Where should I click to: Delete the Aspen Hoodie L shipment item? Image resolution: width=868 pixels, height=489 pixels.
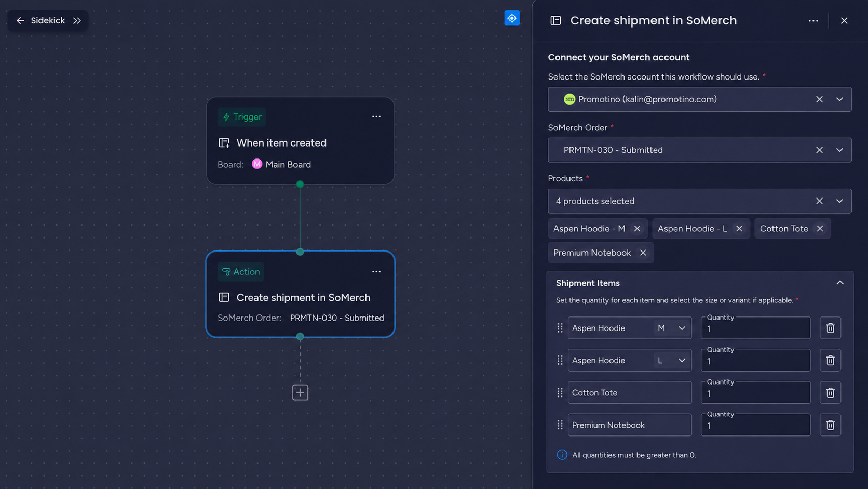830,360
